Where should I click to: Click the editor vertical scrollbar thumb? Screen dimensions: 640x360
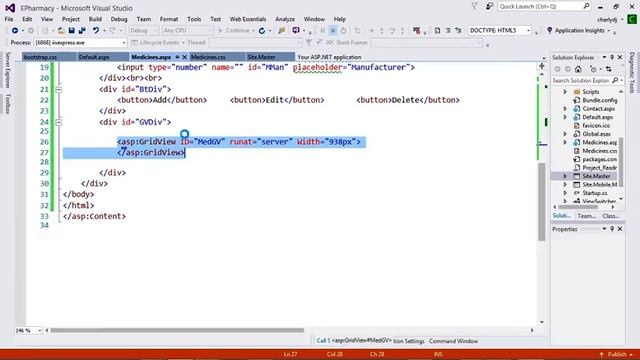tap(542, 202)
